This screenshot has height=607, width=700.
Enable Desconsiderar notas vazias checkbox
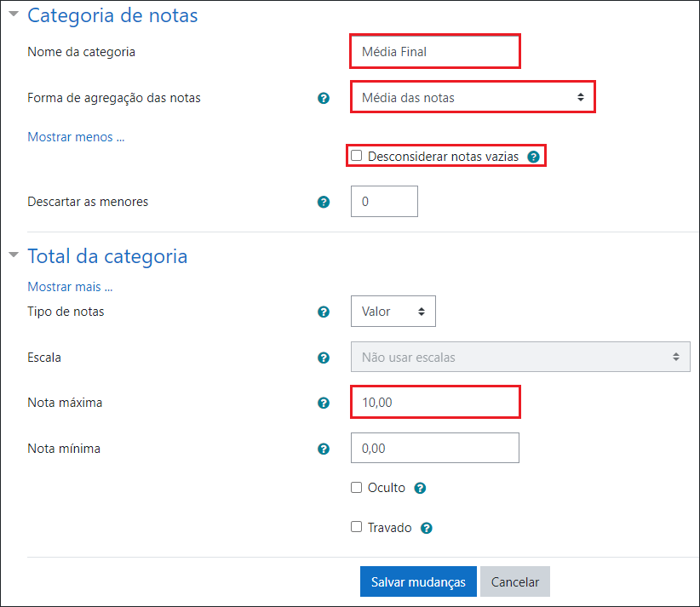coord(357,156)
